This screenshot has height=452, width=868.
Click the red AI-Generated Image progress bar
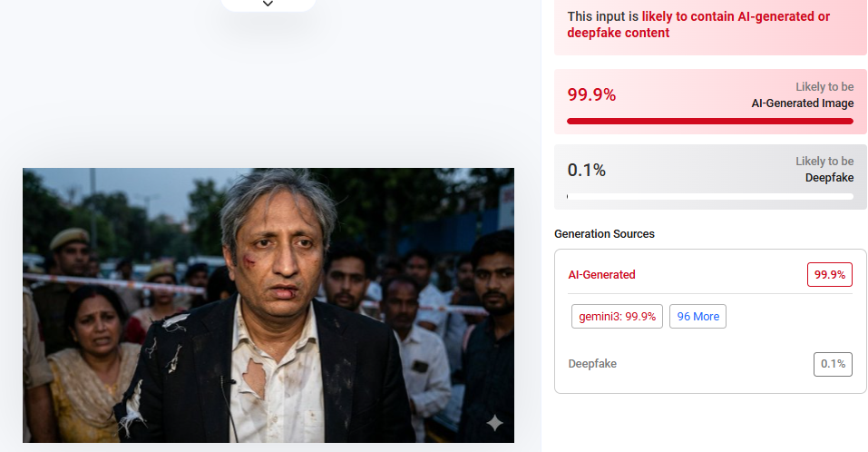pos(709,120)
